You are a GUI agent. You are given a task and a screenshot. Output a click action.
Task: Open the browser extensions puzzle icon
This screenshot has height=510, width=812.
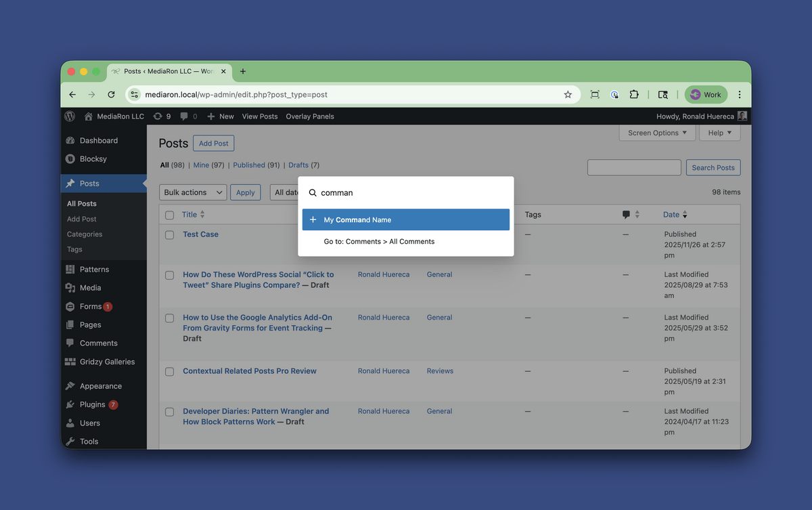[634, 95]
